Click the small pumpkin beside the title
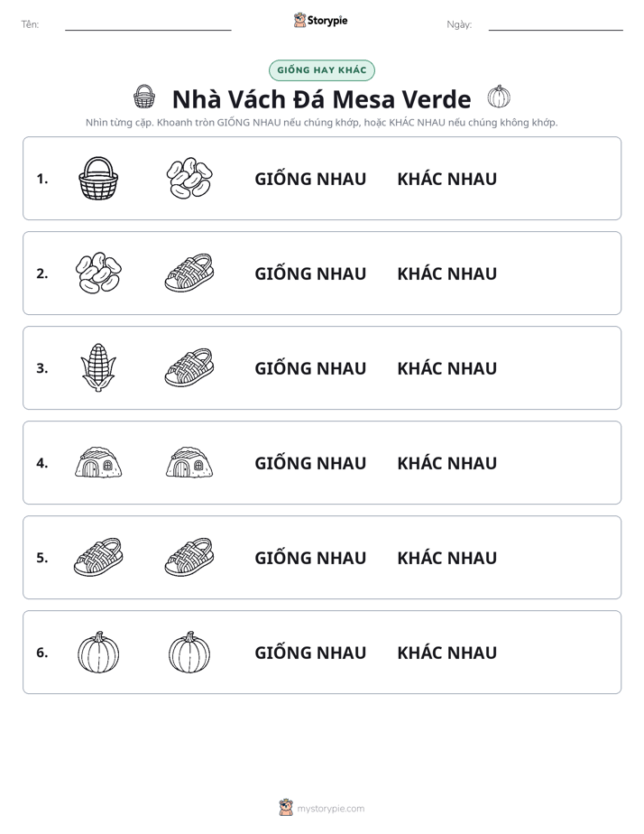The width and height of the screenshot is (644, 834). click(x=499, y=97)
